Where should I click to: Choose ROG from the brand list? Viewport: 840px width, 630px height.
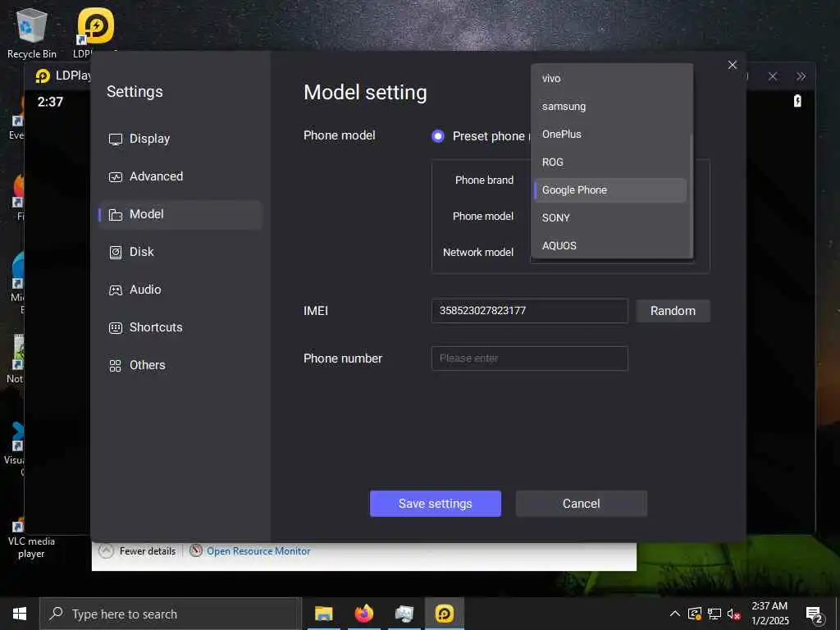coord(611,162)
